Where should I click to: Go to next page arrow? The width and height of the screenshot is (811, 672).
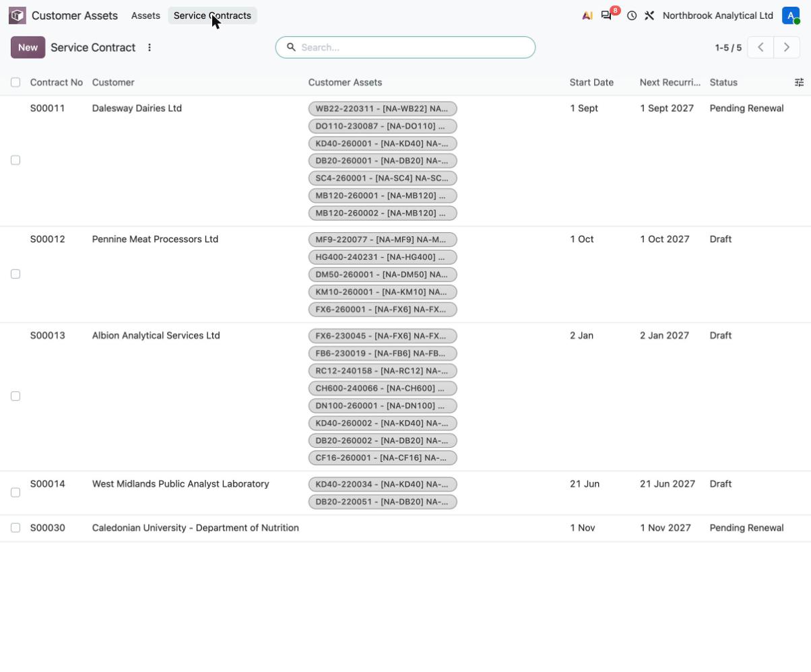click(x=786, y=48)
